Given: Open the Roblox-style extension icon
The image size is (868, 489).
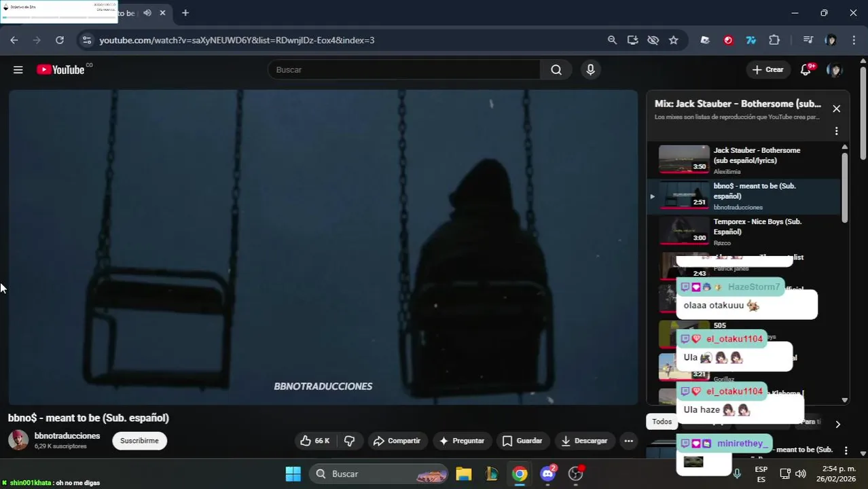Looking at the screenshot, I should (x=705, y=40).
